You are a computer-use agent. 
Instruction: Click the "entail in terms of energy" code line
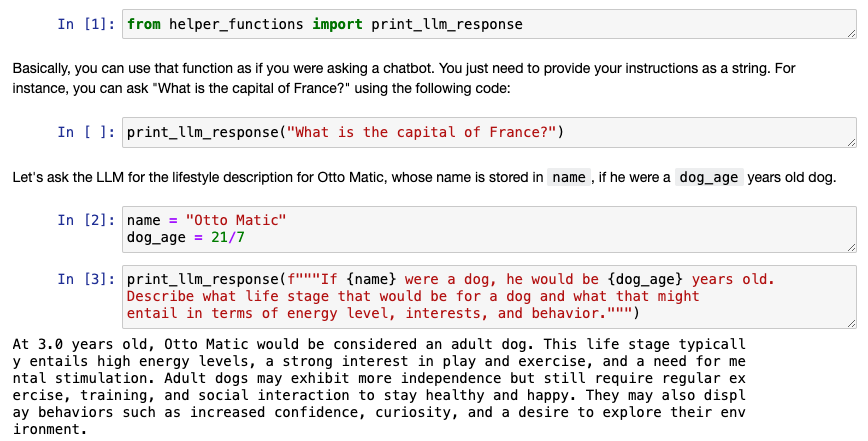(380, 314)
